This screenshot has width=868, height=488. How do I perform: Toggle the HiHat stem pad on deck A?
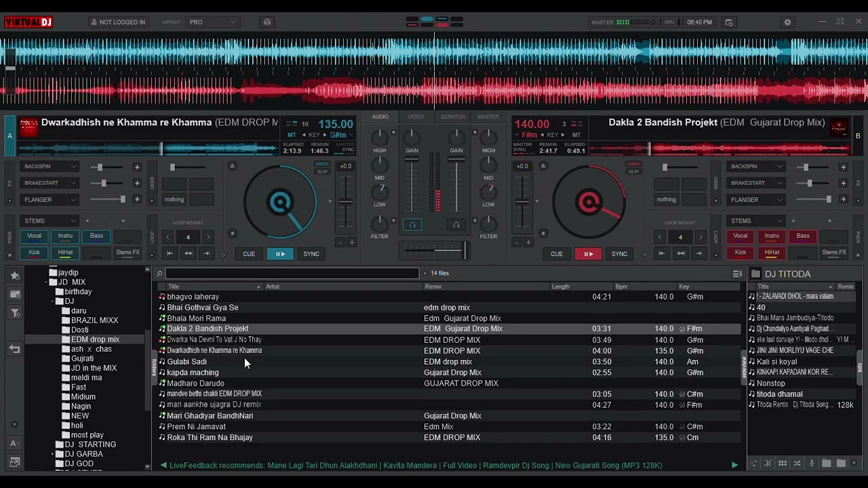pos(65,252)
